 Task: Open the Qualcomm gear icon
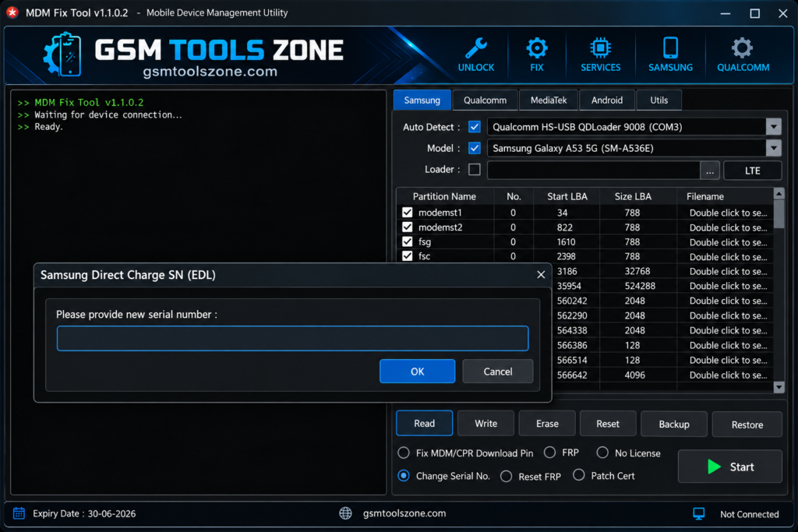coord(742,48)
